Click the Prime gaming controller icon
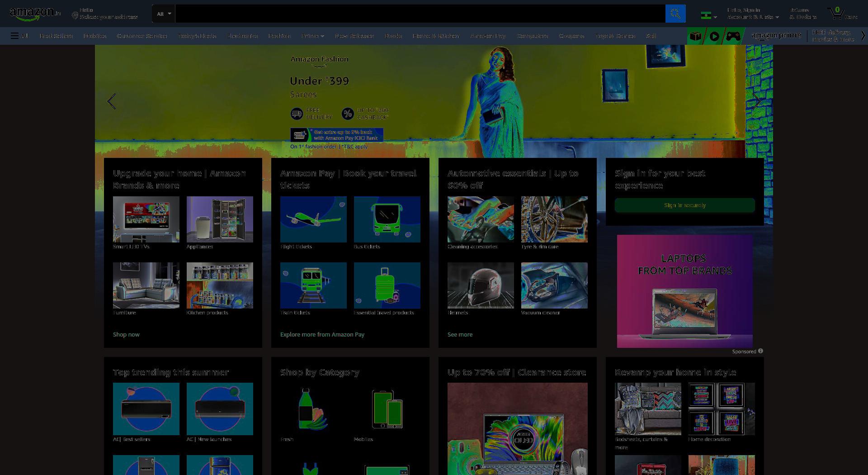The width and height of the screenshot is (868, 475). 733,36
